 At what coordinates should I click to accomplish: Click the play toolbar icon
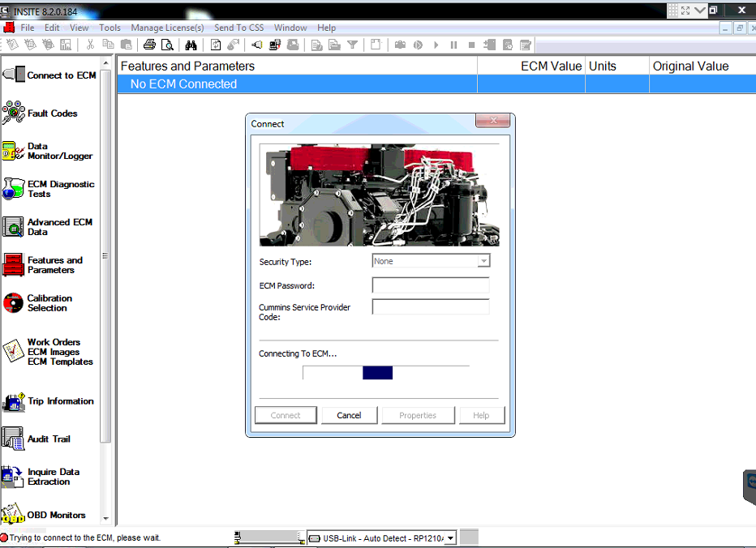[x=436, y=45]
